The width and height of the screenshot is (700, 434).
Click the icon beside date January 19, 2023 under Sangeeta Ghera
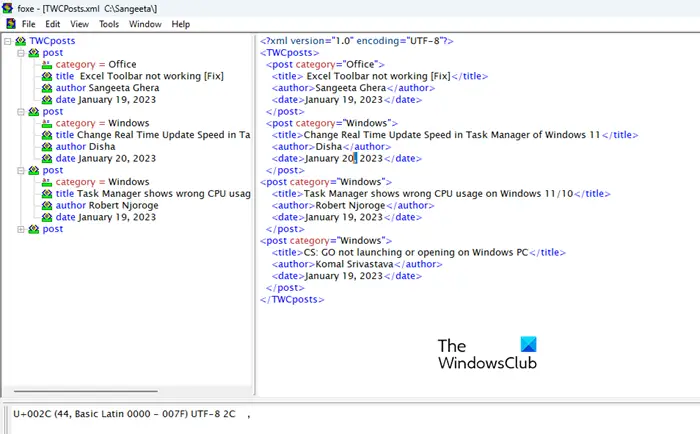[47, 100]
